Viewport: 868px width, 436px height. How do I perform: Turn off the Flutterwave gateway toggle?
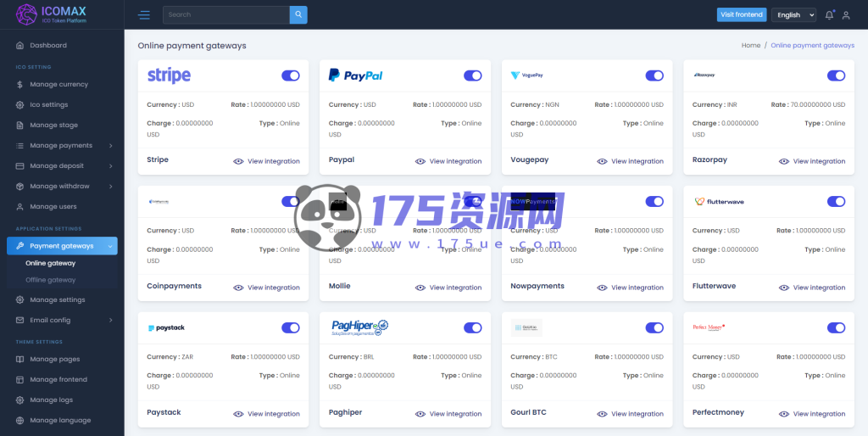836,202
